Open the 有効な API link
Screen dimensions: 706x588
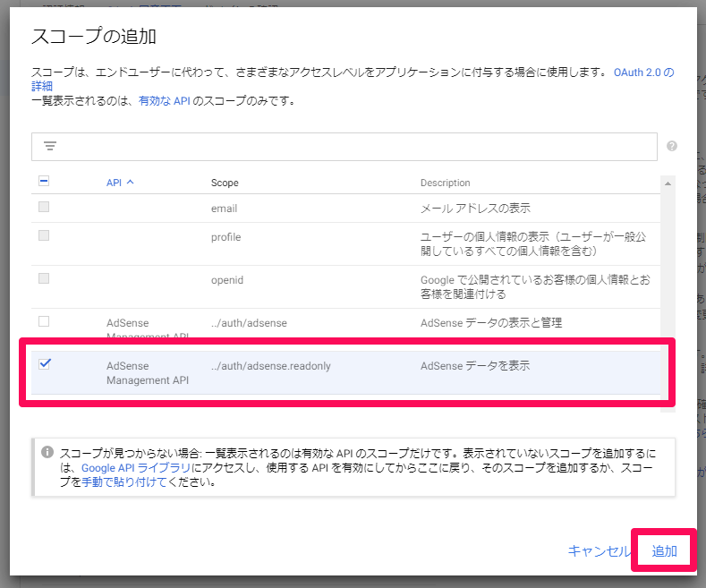(x=165, y=101)
